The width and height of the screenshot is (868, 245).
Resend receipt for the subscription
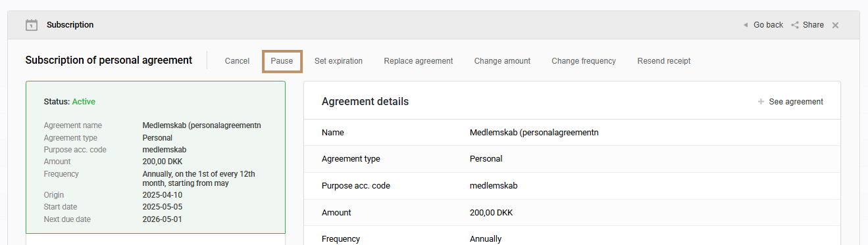click(664, 61)
